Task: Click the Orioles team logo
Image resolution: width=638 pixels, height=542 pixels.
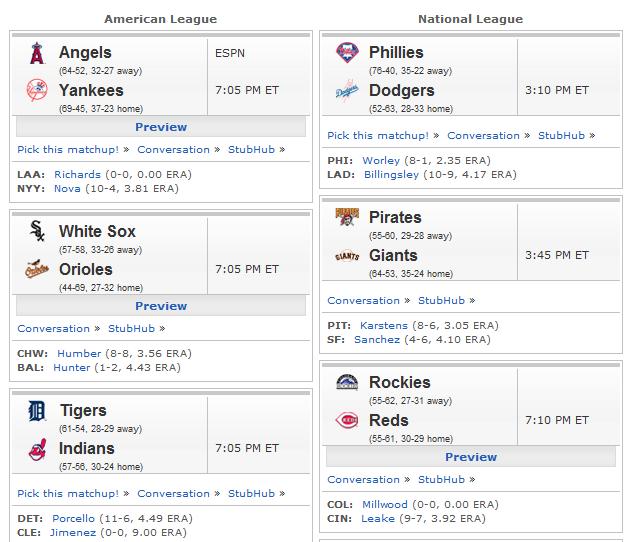Action: (37, 269)
